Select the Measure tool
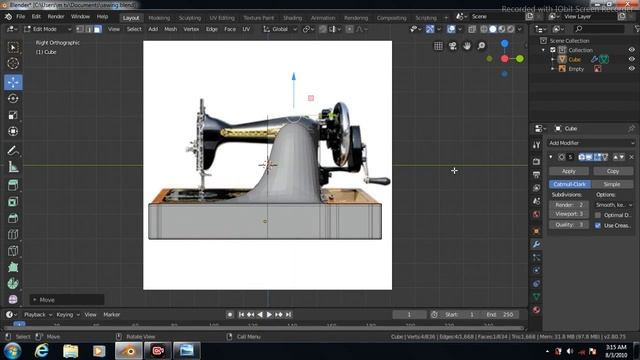 [x=13, y=167]
